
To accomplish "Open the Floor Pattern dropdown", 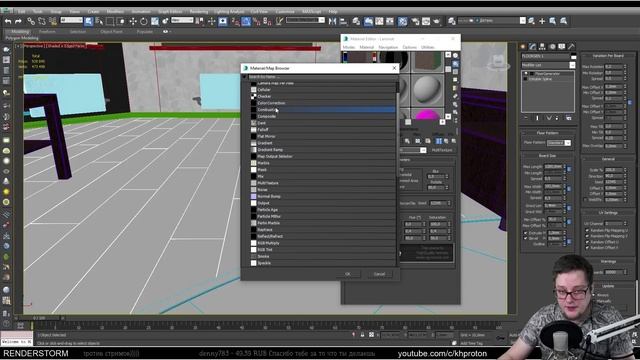I will click(559, 143).
